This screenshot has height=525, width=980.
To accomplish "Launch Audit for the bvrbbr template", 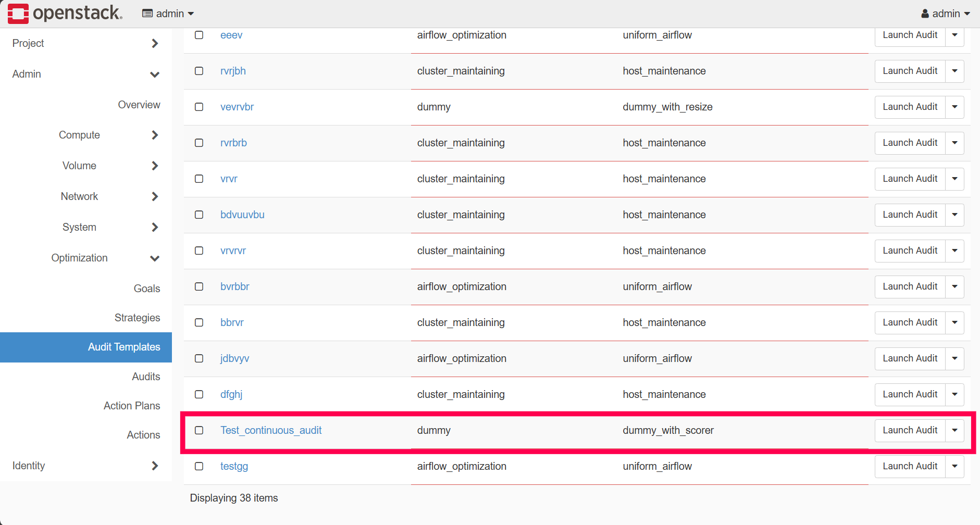I will pos(910,286).
